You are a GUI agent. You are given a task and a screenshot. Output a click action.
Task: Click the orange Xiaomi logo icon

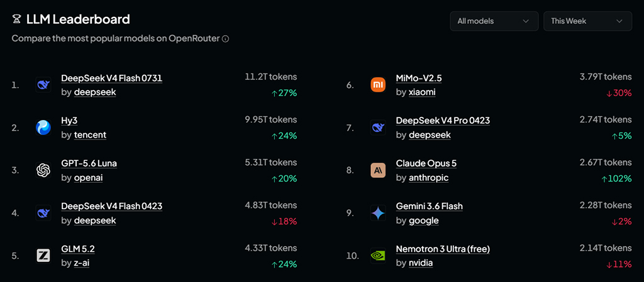coord(378,84)
